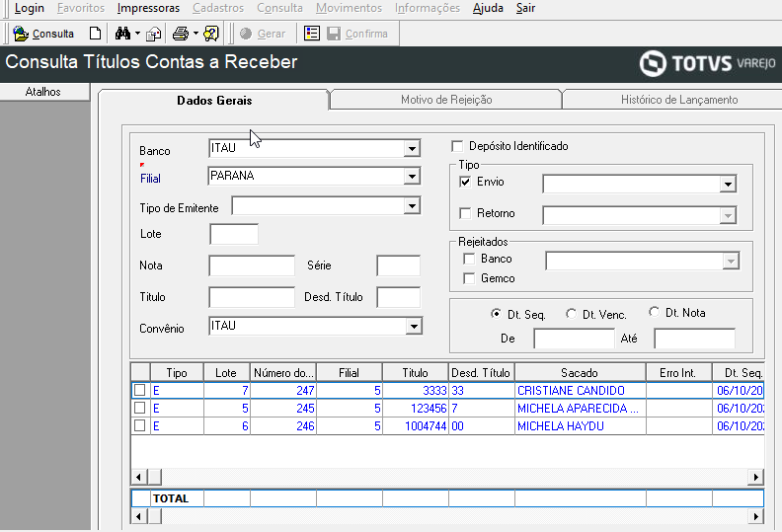Select the Dt. Seq. radio button
The image size is (782, 532).
(496, 314)
